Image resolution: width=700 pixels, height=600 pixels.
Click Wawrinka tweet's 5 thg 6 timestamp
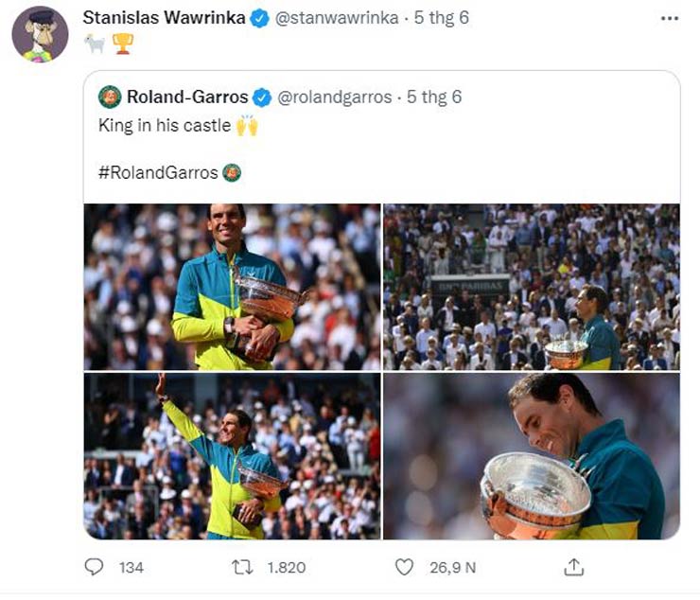point(442,18)
